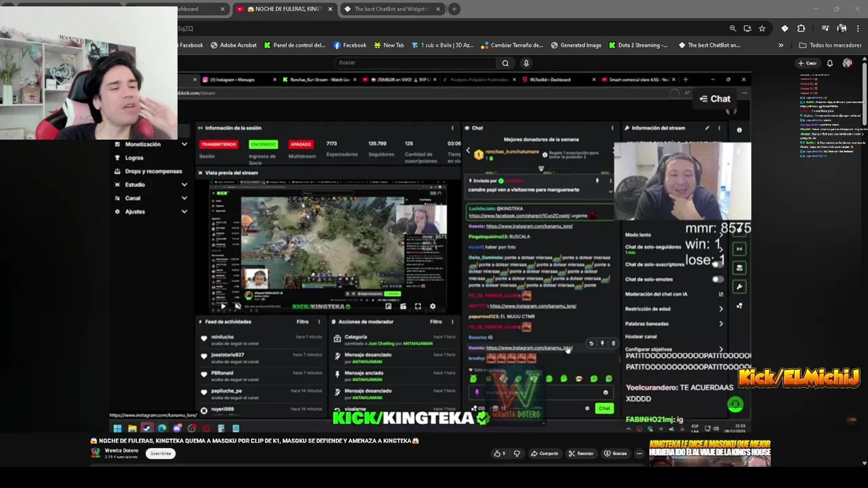Image resolution: width=868 pixels, height=488 pixels.
Task: Open the Adobe Acrobat bookmark
Action: coord(233,45)
